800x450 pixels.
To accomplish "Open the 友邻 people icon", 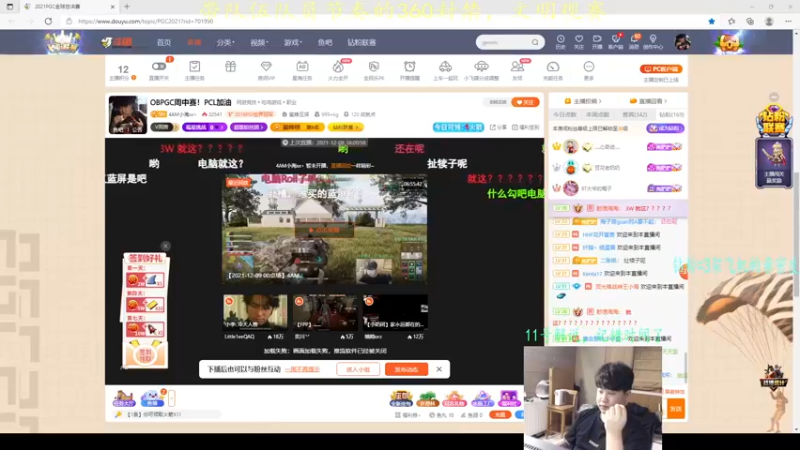I will click(517, 66).
